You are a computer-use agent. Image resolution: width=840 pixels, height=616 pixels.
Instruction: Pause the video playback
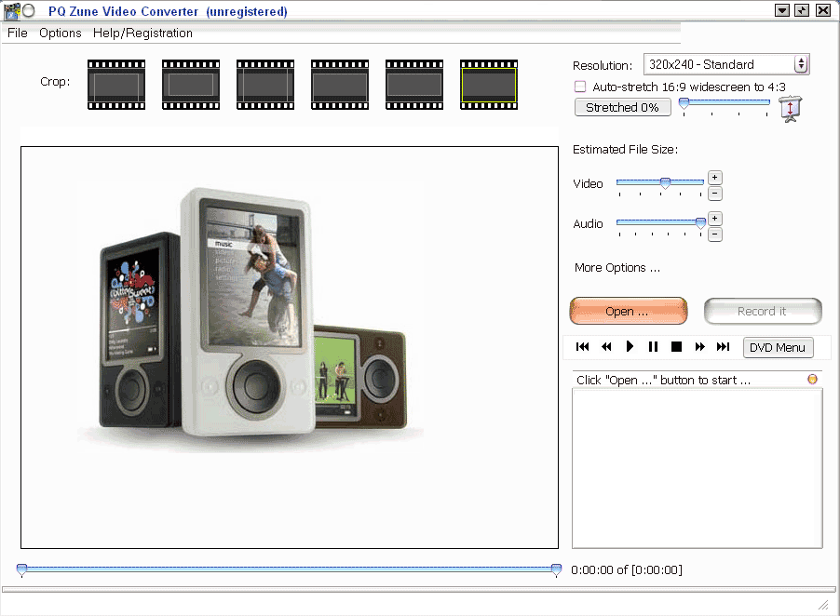653,347
